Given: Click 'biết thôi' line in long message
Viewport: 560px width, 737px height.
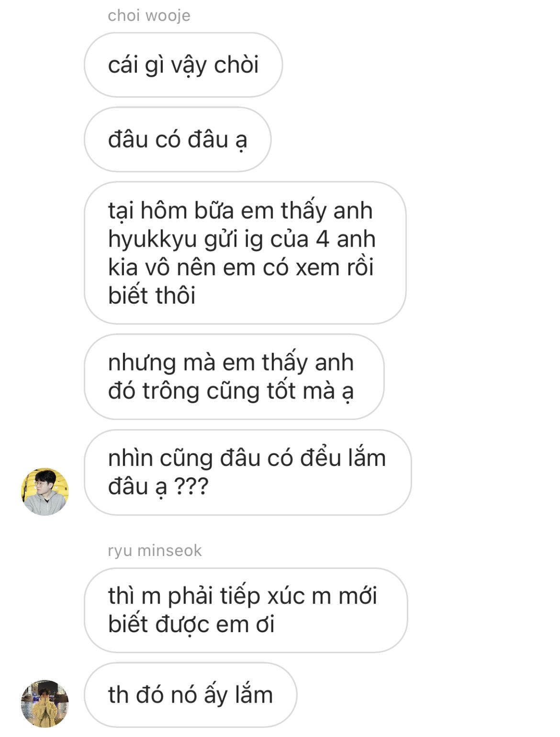Looking at the screenshot, I should 152,295.
